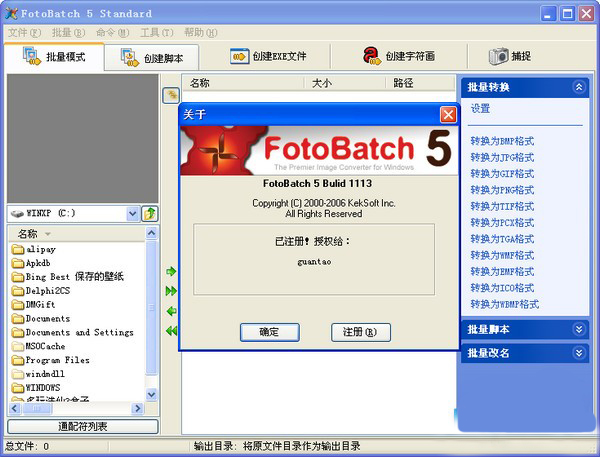The width and height of the screenshot is (600, 457).
Task: Click the 批量模式 images icon
Action: click(32, 56)
